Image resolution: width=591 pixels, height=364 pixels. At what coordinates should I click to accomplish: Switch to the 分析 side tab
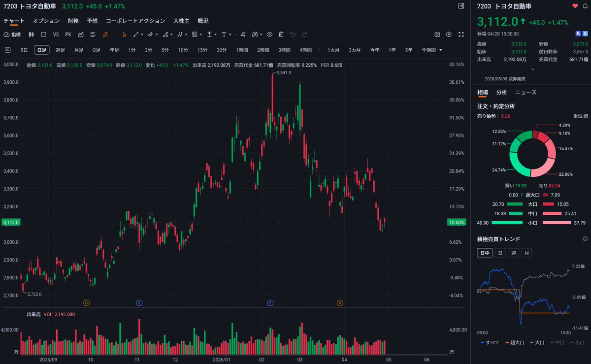pyautogui.click(x=501, y=92)
